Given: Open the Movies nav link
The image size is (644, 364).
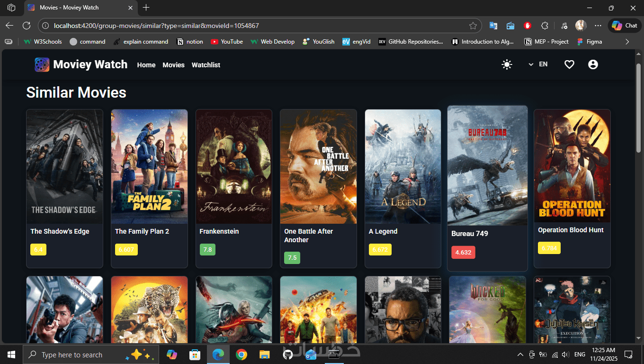Looking at the screenshot, I should point(173,65).
